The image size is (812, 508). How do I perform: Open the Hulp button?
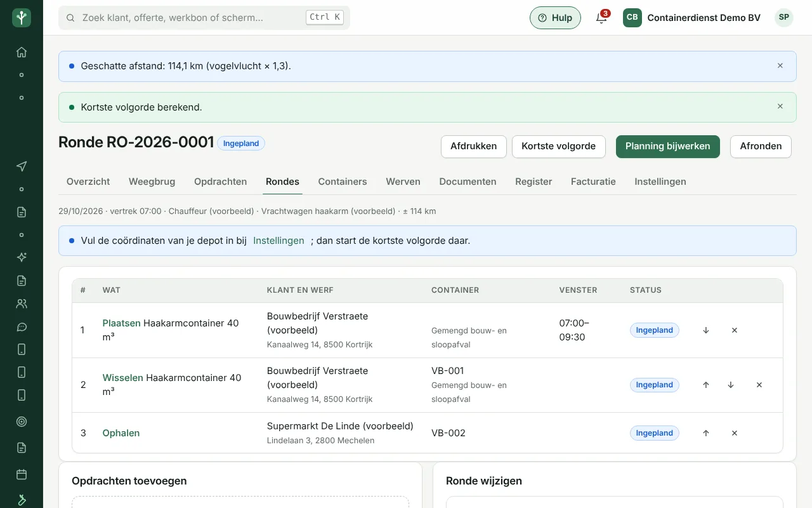click(555, 18)
